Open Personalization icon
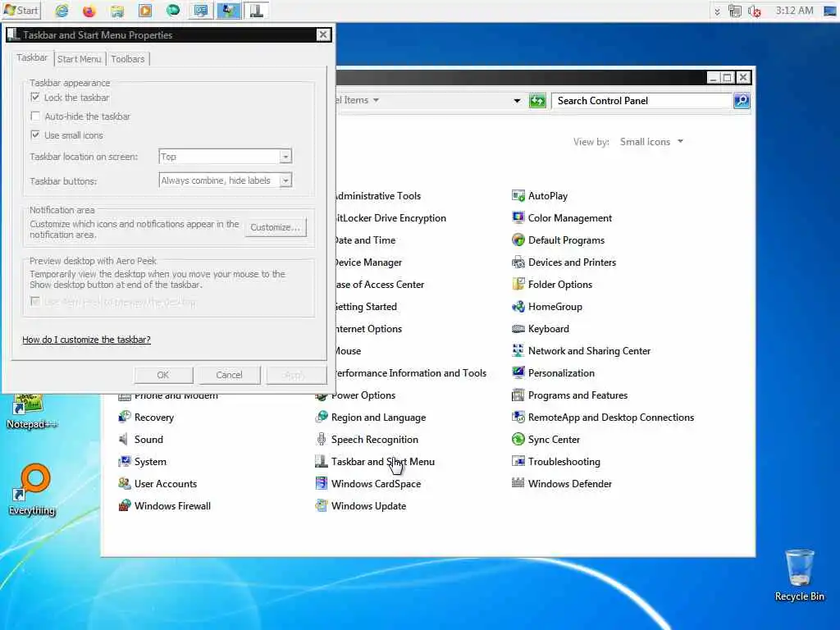Screen dimensions: 840x630 [518, 373]
